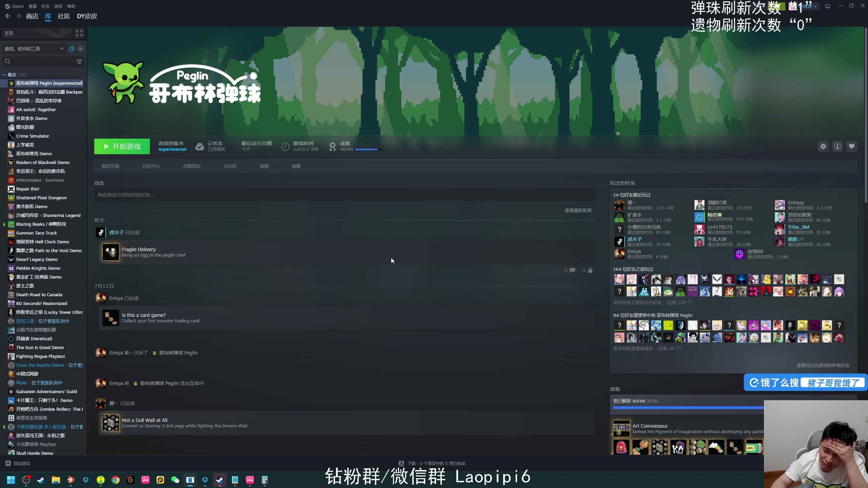Like the Fragile Delivery post with thumbs-up
The height and width of the screenshot is (488, 868).
click(590, 270)
